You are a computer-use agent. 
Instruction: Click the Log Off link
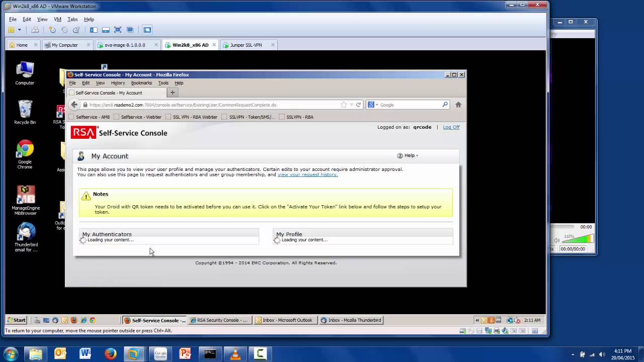point(451,127)
